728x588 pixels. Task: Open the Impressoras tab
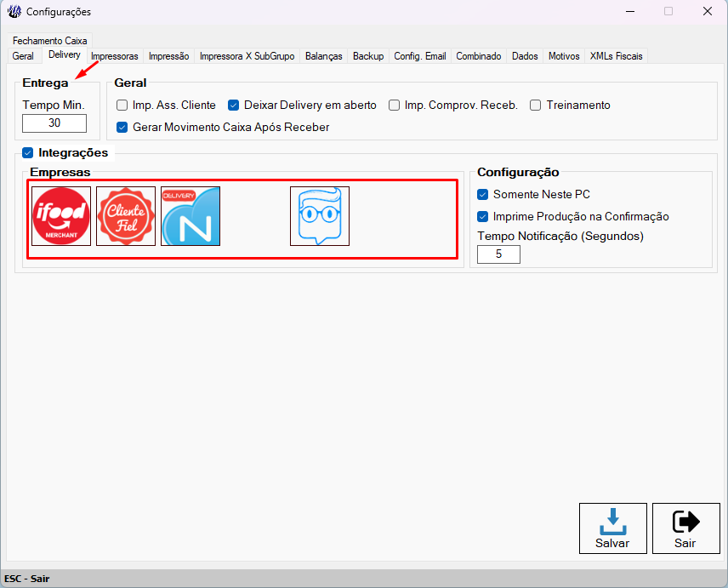click(115, 56)
